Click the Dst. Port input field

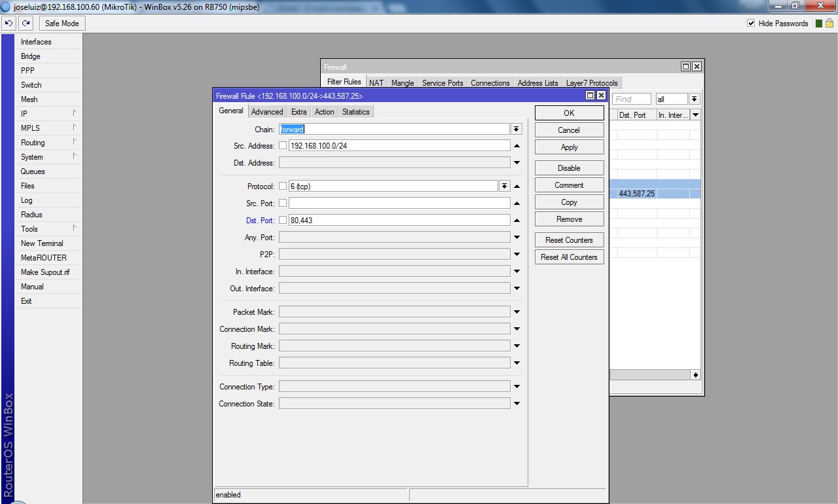(399, 221)
